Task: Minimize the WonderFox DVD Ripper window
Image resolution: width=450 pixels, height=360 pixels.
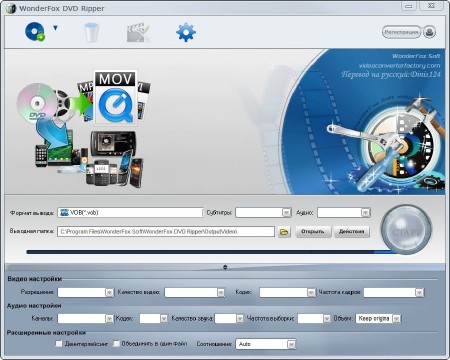Action: (409, 6)
